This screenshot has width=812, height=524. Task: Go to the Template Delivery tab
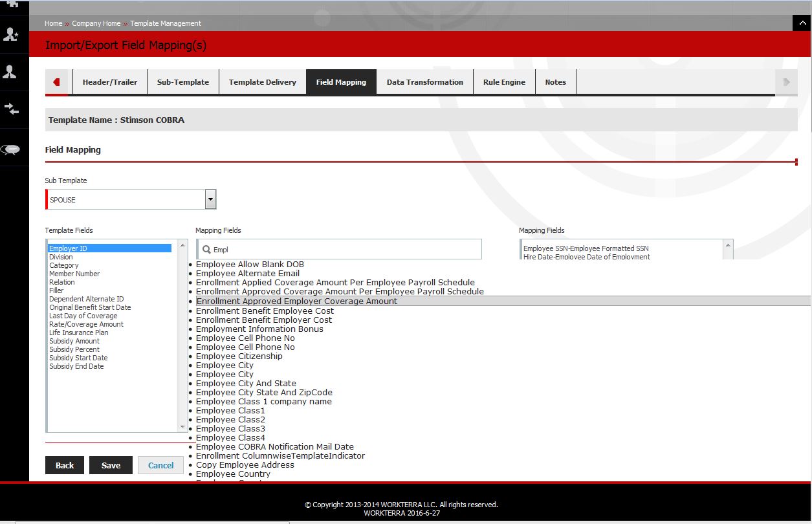[262, 82]
